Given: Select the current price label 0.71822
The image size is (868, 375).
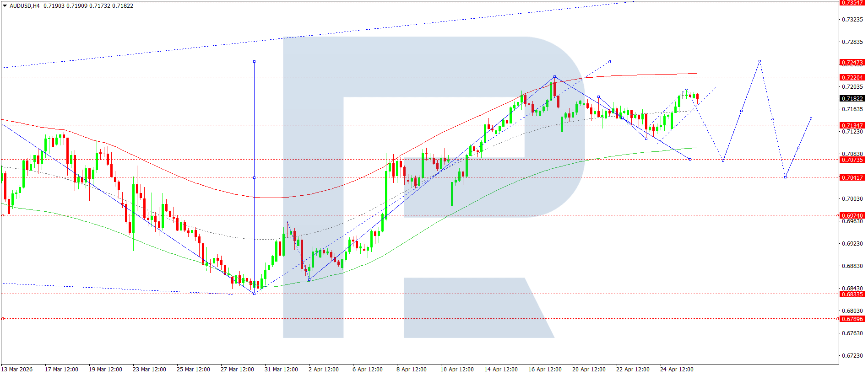Looking at the screenshot, I should pyautogui.click(x=852, y=98).
